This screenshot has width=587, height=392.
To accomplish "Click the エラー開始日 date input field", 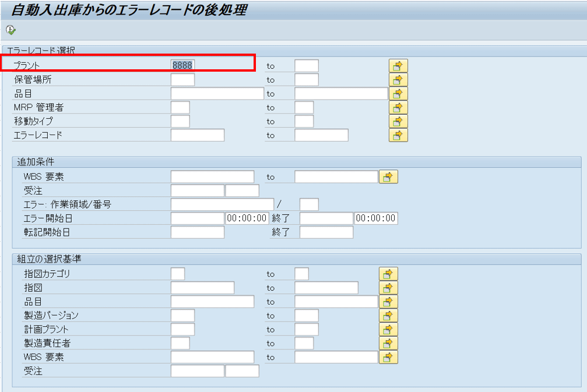I will (x=197, y=218).
